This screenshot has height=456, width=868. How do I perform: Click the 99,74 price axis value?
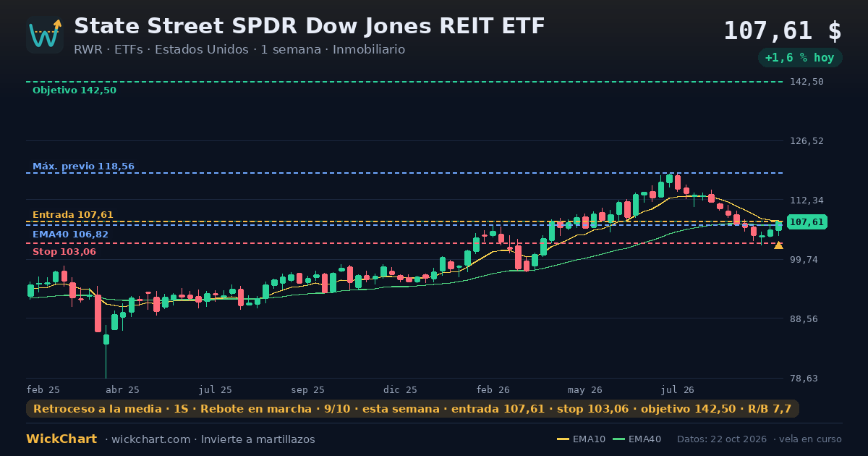pyautogui.click(x=805, y=260)
